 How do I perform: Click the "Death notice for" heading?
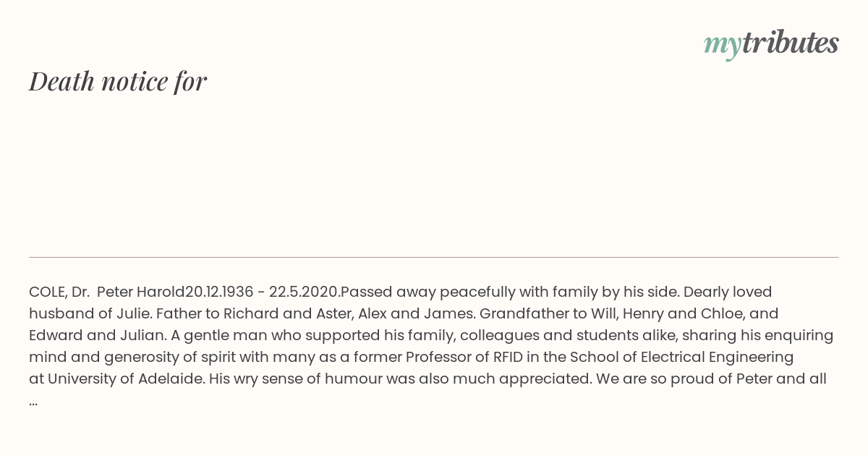[x=118, y=81]
